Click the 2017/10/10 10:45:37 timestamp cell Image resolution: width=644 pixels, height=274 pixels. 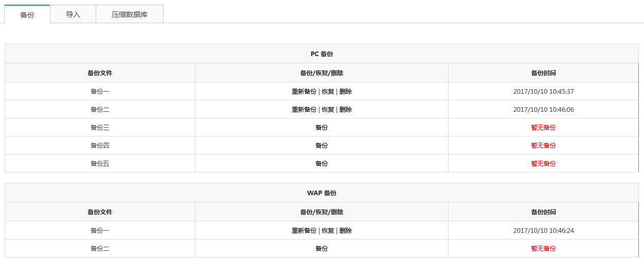pyautogui.click(x=544, y=92)
